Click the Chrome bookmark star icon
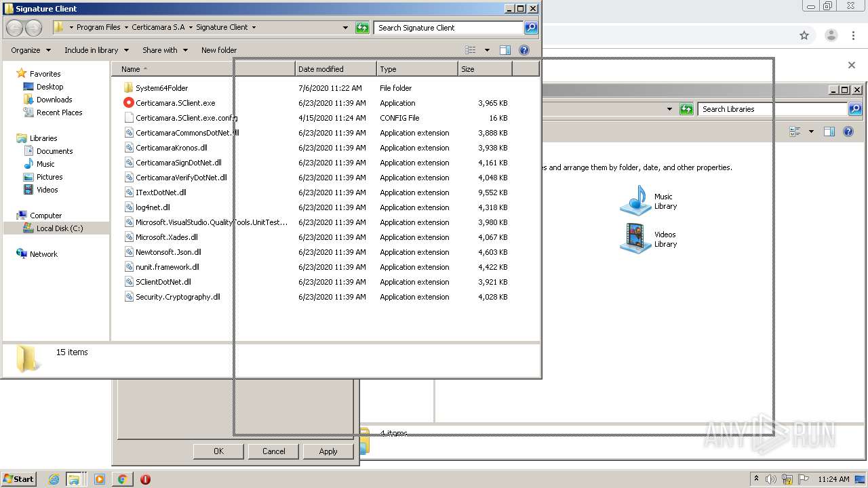This screenshot has width=868, height=488. [x=804, y=35]
